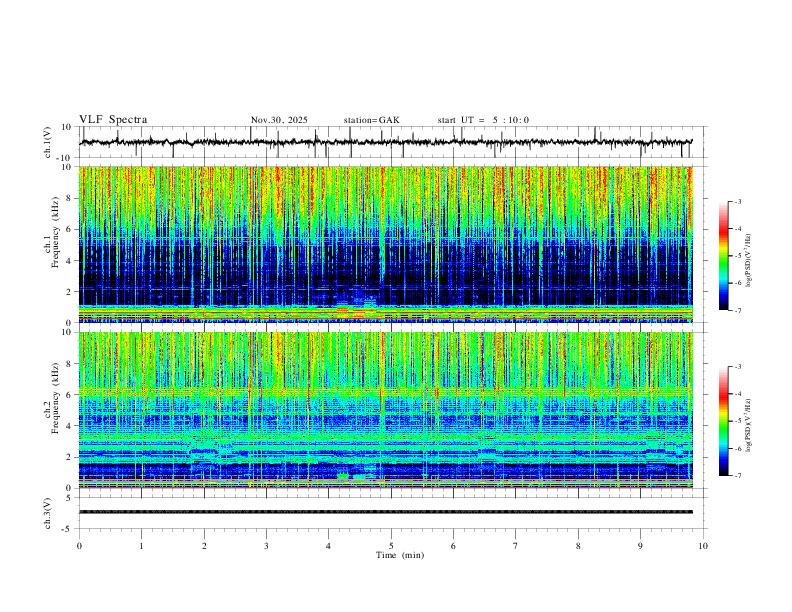
Task: Click time axis tick label "0"
Action: pos(79,546)
